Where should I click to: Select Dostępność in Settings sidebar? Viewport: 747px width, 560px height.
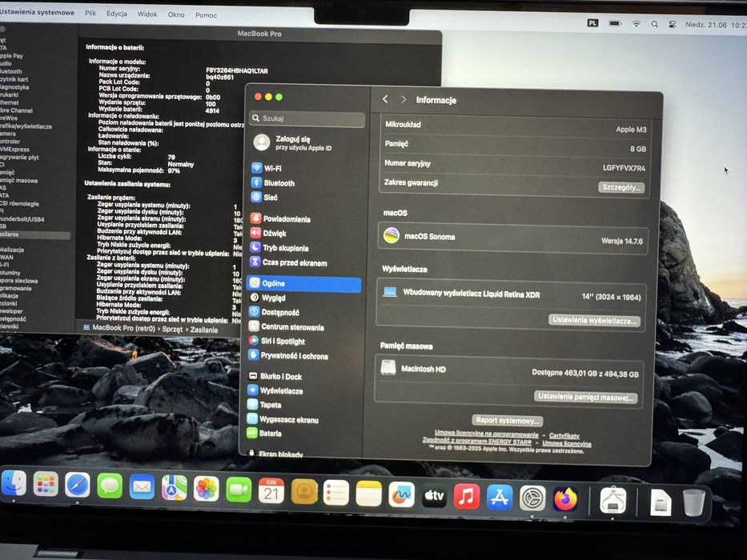304,312
